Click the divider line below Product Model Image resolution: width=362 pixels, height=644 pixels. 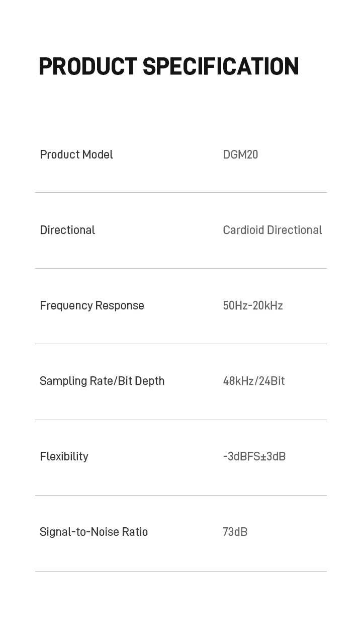[x=181, y=192]
